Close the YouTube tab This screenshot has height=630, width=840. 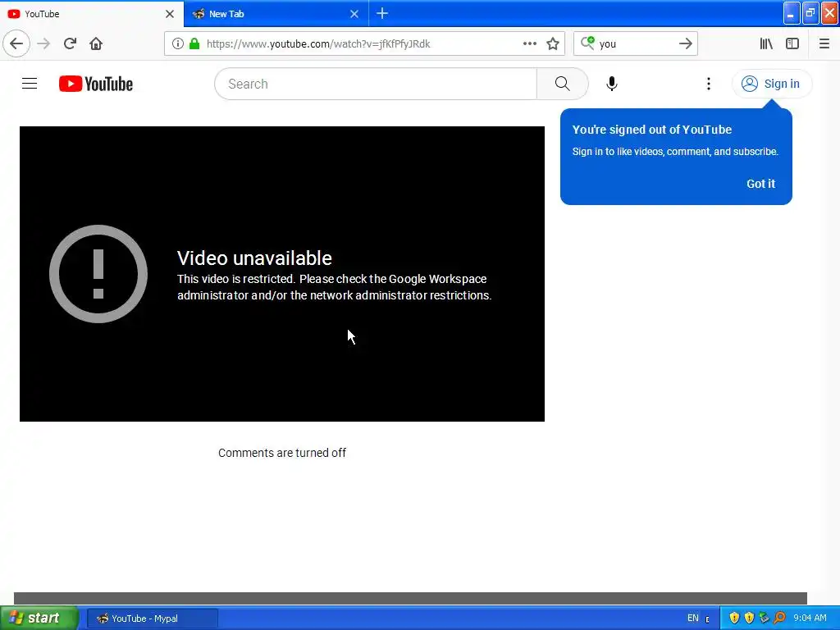click(x=170, y=14)
